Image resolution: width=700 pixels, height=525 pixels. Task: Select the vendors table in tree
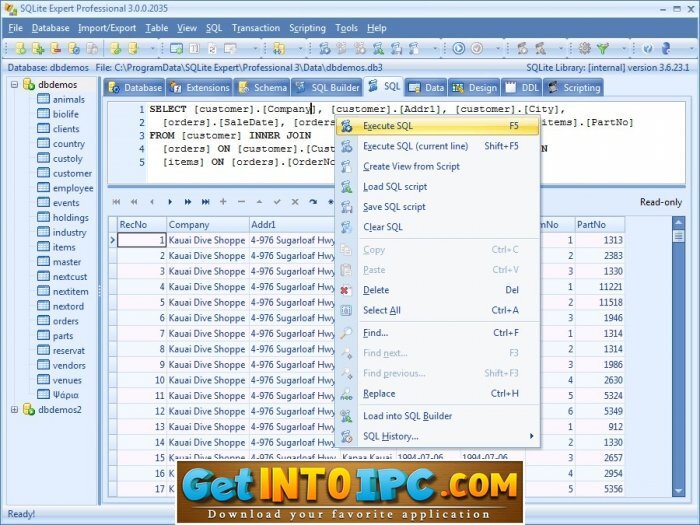[69, 365]
